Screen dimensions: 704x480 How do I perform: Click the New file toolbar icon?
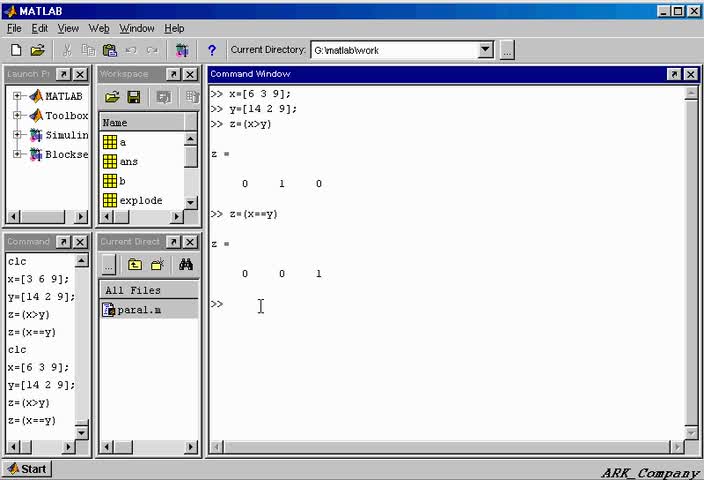tap(16, 50)
